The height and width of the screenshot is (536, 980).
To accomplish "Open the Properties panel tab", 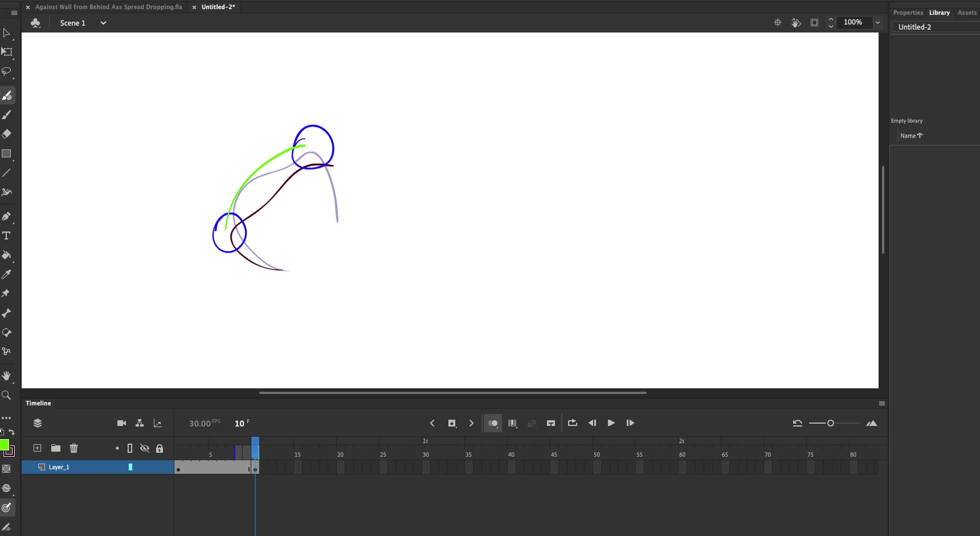I will coord(908,13).
